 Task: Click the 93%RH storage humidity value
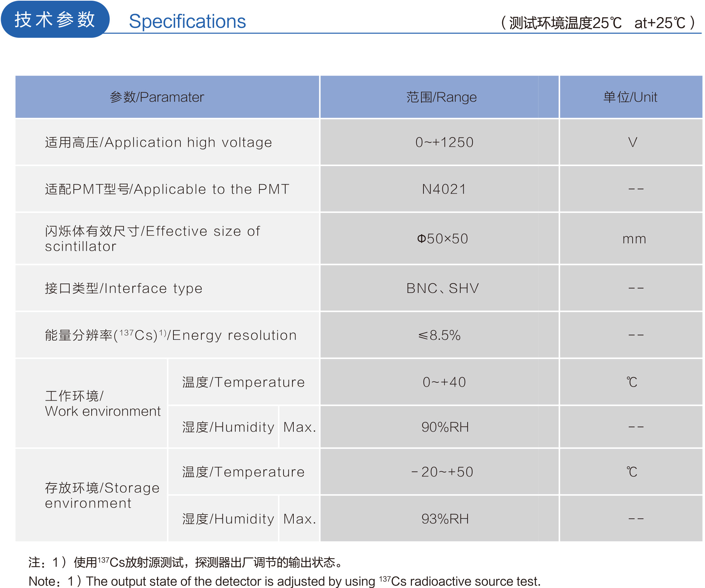point(445,519)
